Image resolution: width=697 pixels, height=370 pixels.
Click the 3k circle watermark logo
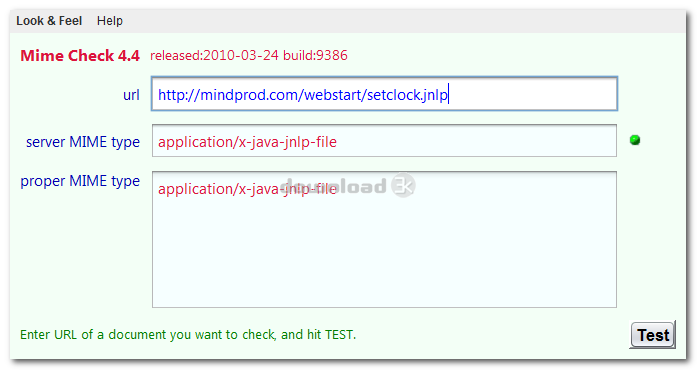click(x=403, y=185)
